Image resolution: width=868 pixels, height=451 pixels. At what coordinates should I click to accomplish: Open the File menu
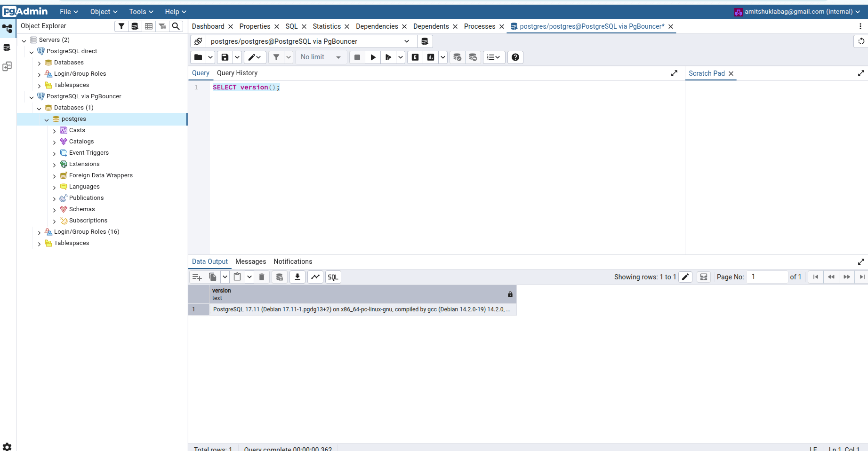point(69,12)
